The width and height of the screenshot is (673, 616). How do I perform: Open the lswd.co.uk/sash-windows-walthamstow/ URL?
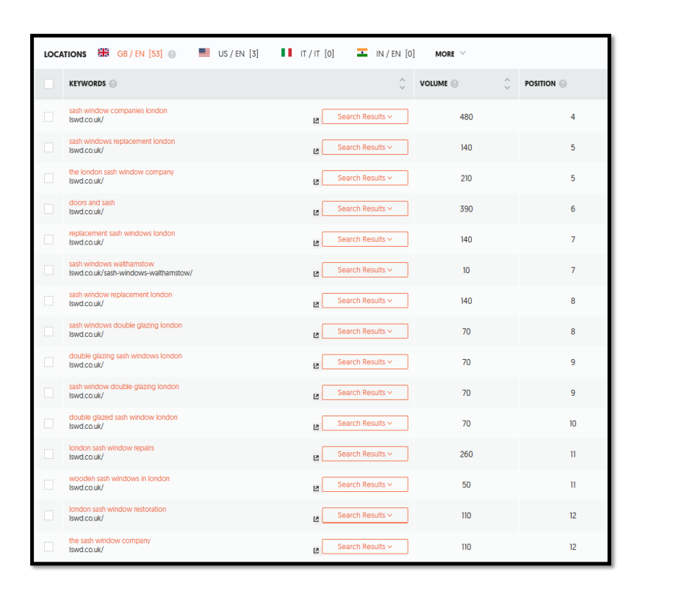pyautogui.click(x=130, y=273)
